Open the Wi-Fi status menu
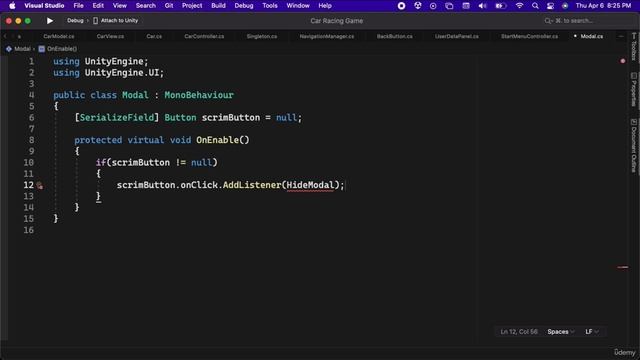The image size is (640, 360). [x=519, y=6]
